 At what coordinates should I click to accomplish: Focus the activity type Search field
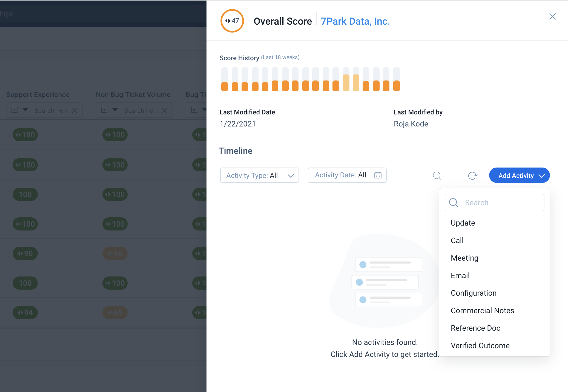tap(494, 203)
